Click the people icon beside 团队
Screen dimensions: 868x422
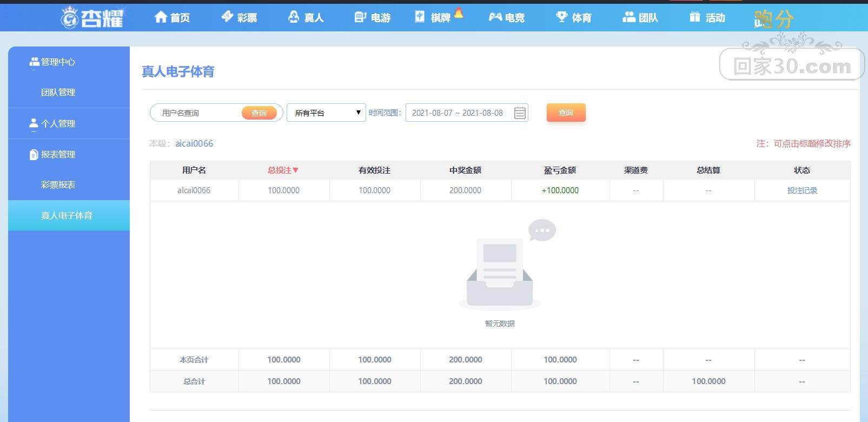pos(629,17)
